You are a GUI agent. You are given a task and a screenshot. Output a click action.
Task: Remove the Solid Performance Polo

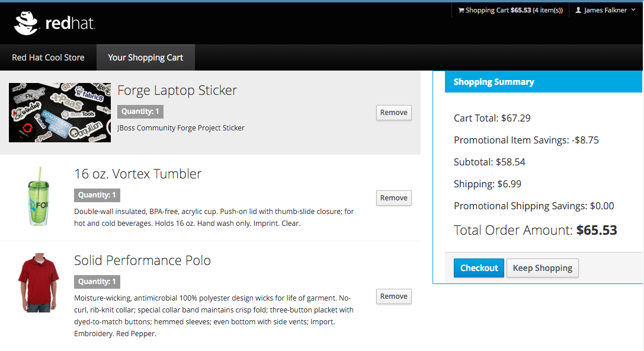click(x=393, y=296)
